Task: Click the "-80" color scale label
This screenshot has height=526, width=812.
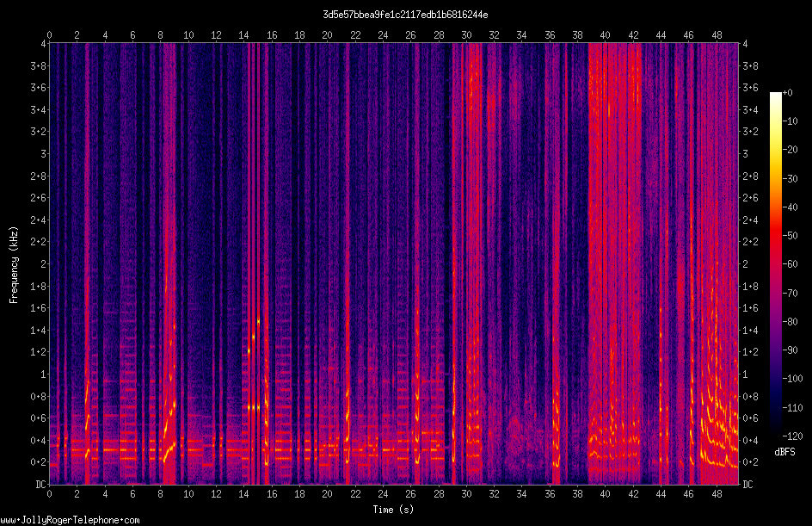Action: coord(790,322)
